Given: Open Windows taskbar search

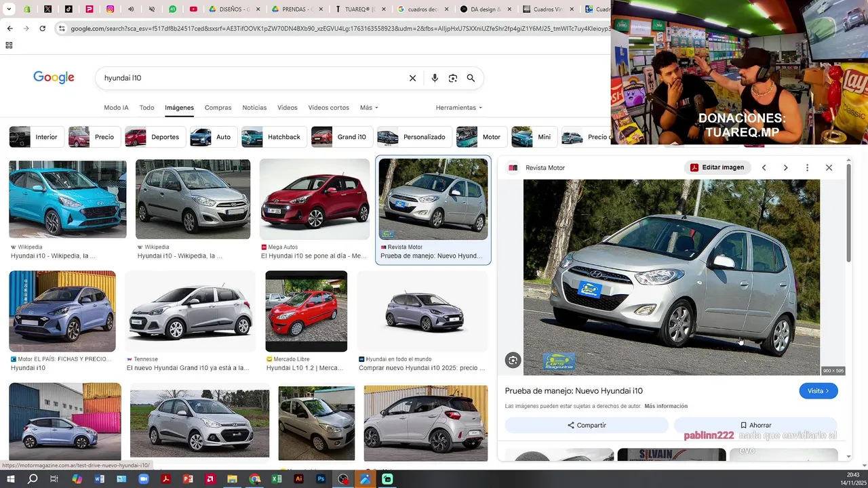Looking at the screenshot, I should (33, 479).
